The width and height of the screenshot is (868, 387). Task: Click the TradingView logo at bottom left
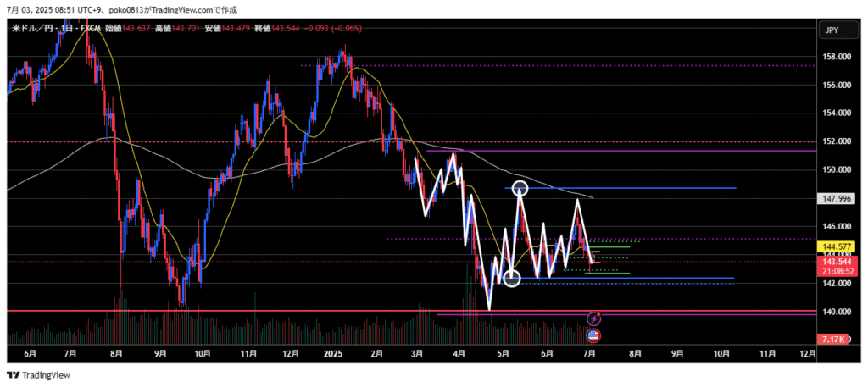coord(39,375)
